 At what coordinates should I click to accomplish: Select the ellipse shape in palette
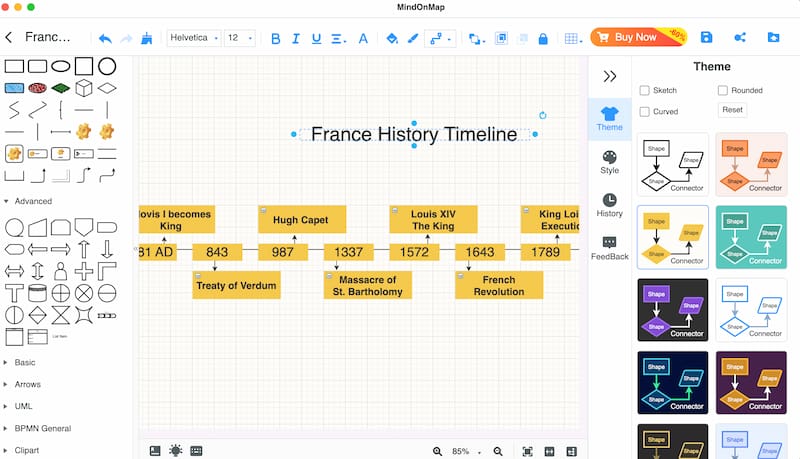pos(61,66)
